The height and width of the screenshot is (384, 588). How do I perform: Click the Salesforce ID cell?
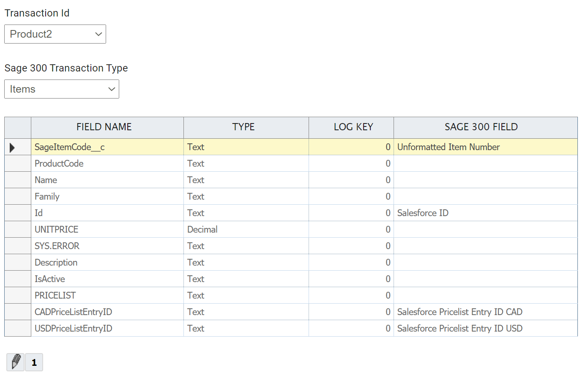click(x=485, y=213)
